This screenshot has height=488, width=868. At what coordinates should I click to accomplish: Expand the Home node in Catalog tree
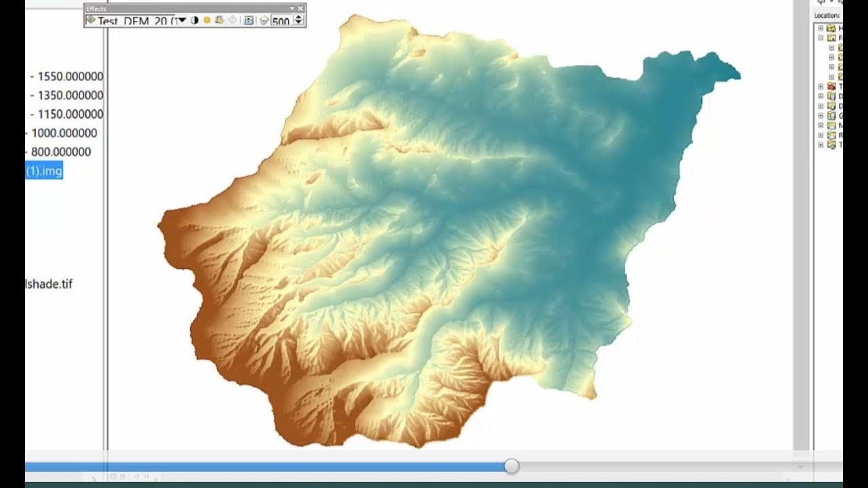tap(821, 28)
